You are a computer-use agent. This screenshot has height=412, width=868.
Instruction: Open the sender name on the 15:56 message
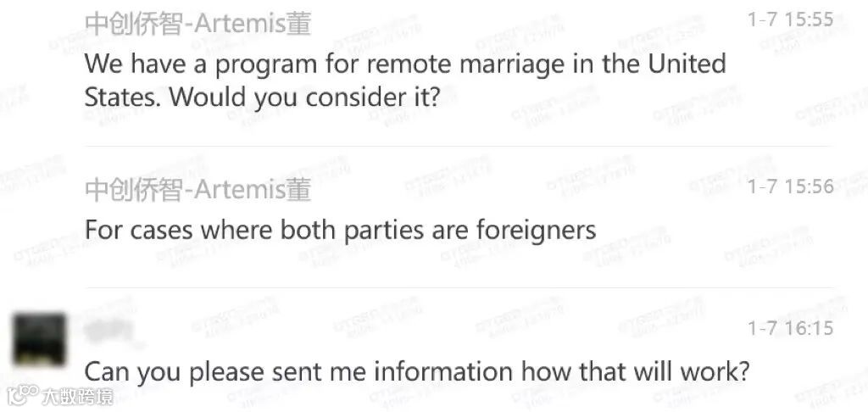tap(198, 189)
